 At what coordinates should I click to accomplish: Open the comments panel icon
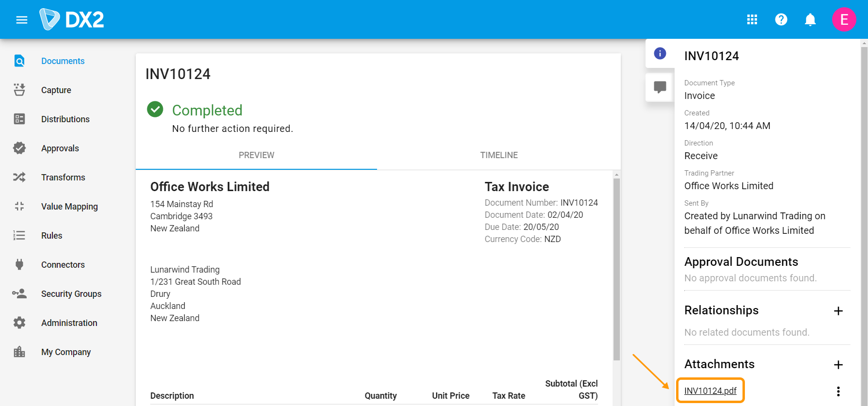[x=660, y=87]
